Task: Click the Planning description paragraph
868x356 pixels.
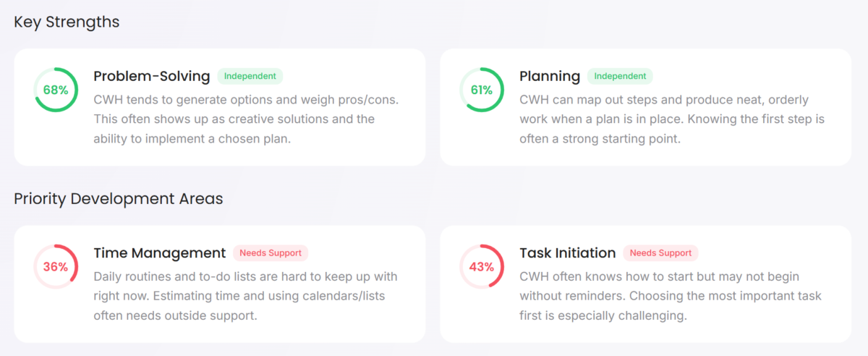Action: pyautogui.click(x=671, y=119)
